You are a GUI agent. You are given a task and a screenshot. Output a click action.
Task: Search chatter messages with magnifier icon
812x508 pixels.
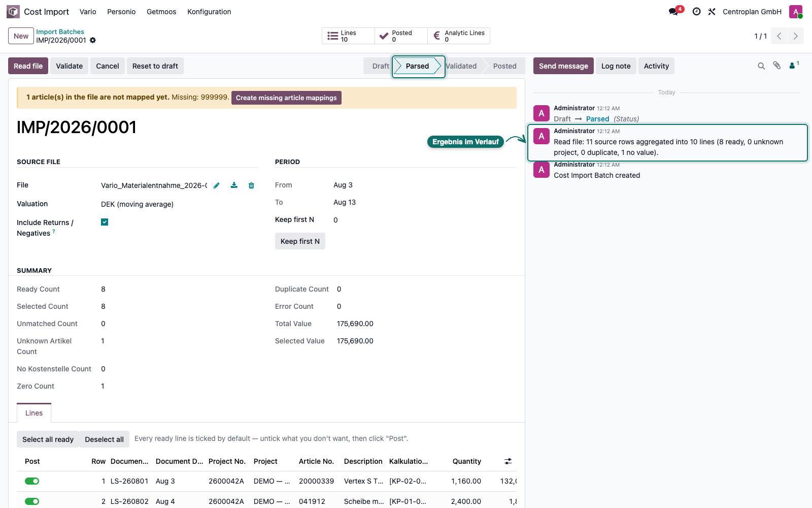(x=761, y=66)
